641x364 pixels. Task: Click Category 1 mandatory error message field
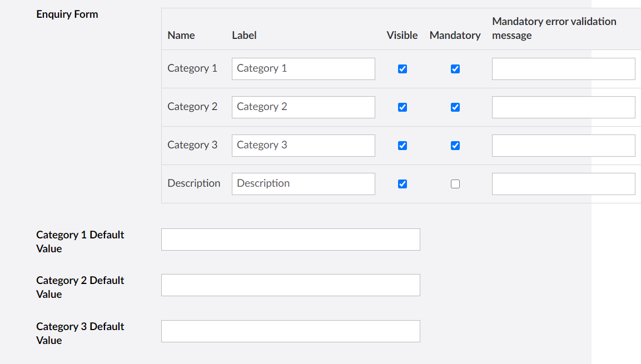click(563, 69)
